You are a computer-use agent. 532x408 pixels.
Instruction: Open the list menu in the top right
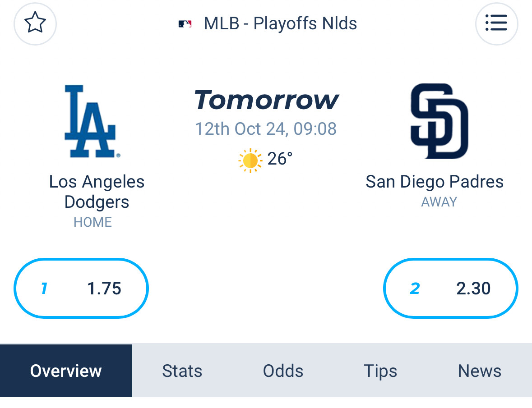pyautogui.click(x=497, y=24)
